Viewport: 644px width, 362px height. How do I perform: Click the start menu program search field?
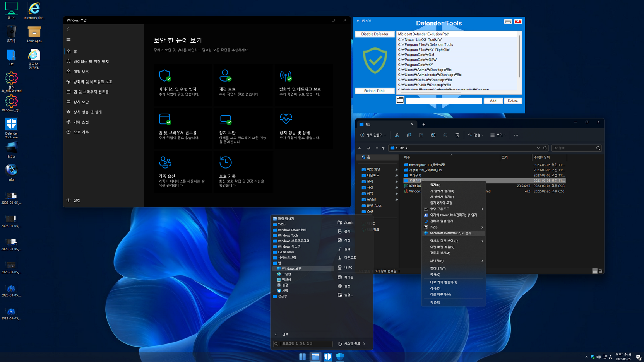[303, 343]
